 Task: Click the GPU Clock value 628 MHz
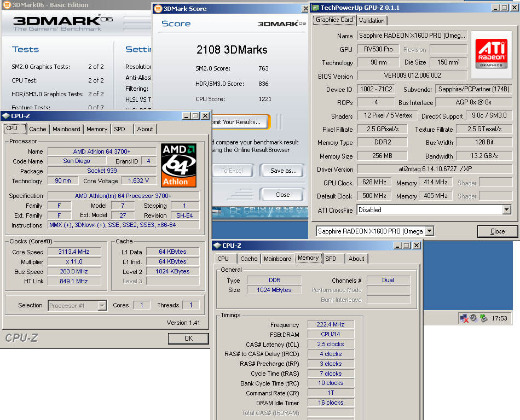tap(374, 182)
